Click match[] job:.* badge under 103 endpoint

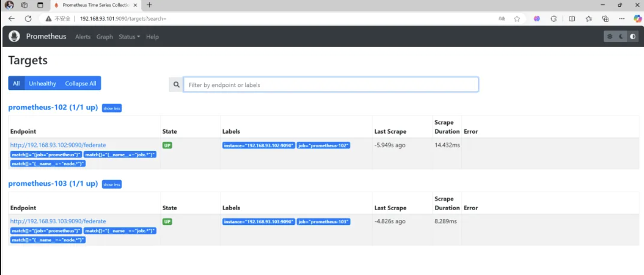(120, 231)
